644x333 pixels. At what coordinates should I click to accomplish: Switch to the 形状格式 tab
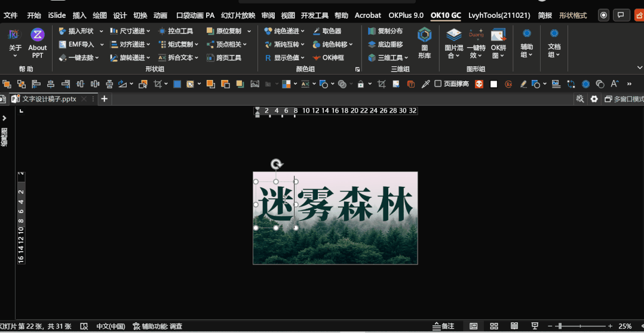[x=573, y=16]
